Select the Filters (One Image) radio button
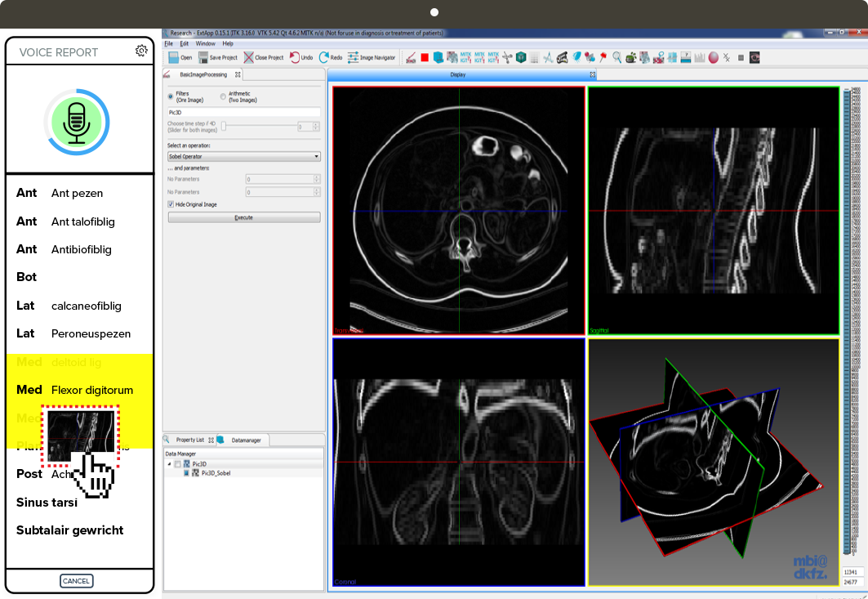 171,96
